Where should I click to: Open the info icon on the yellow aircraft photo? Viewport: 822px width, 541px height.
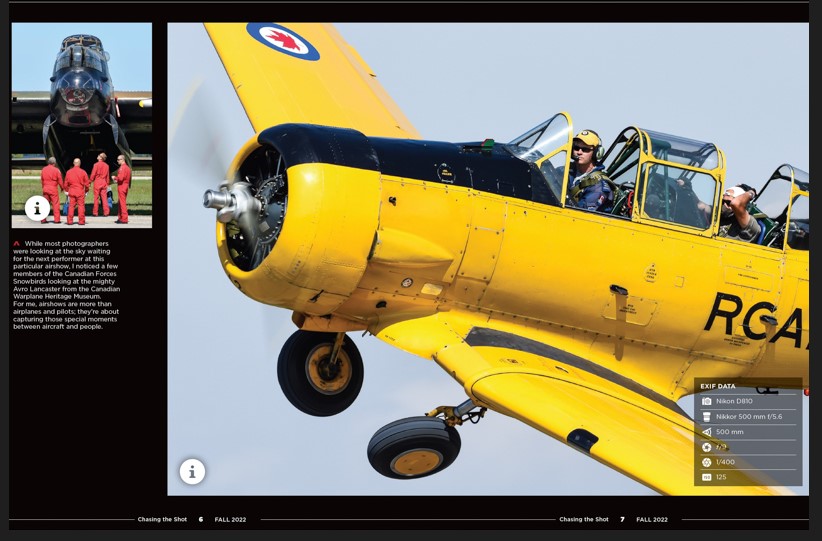coord(192,472)
